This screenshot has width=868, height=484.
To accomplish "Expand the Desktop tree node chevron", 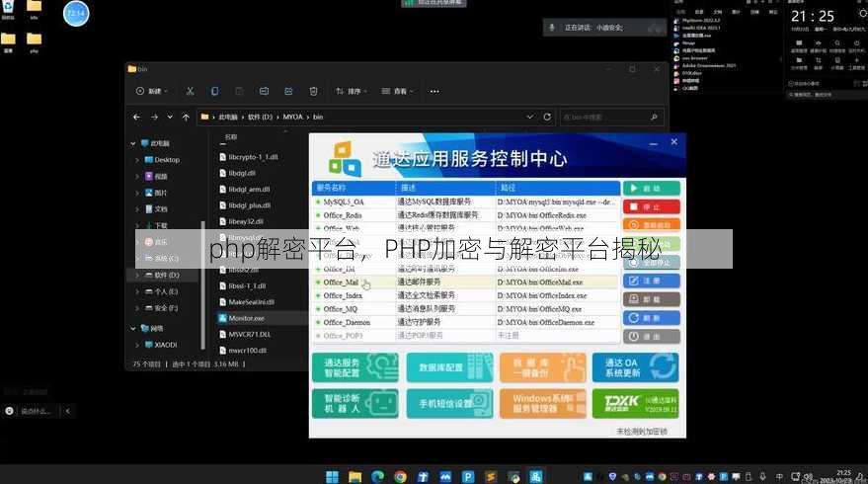I will tap(137, 160).
